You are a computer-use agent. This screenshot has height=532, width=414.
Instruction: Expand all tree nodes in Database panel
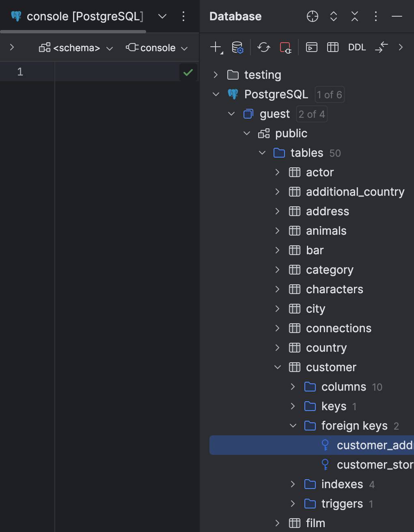(333, 16)
